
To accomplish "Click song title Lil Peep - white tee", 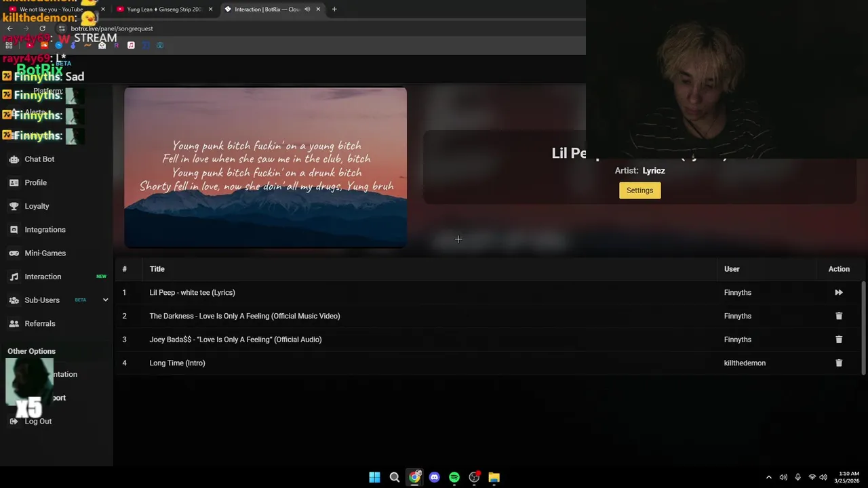I will tap(192, 293).
